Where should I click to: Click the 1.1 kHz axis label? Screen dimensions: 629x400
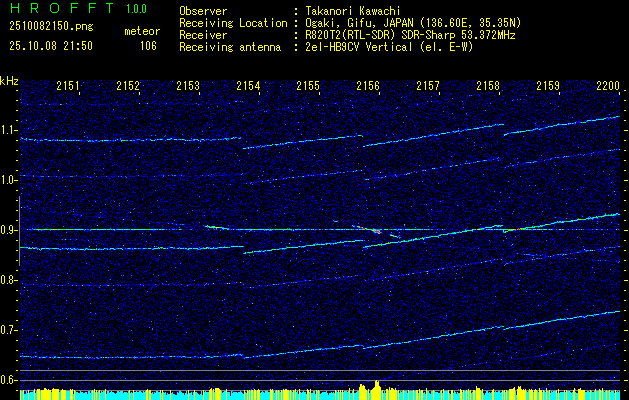[8, 130]
